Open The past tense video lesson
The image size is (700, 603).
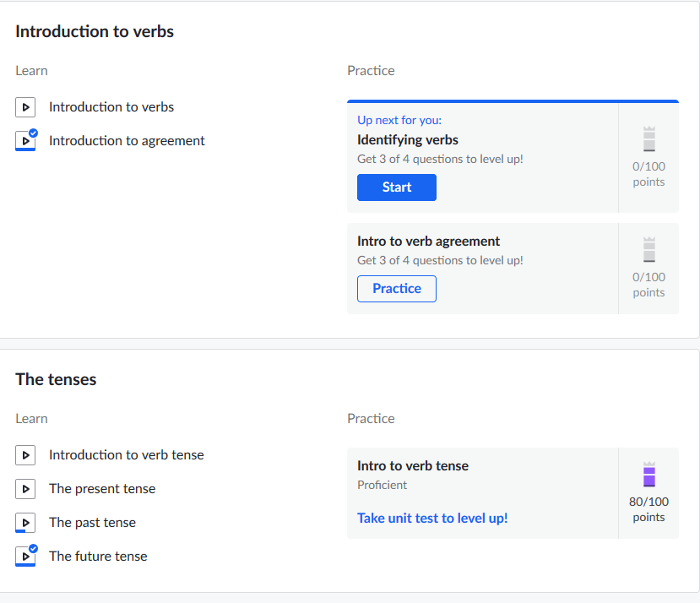(x=92, y=523)
